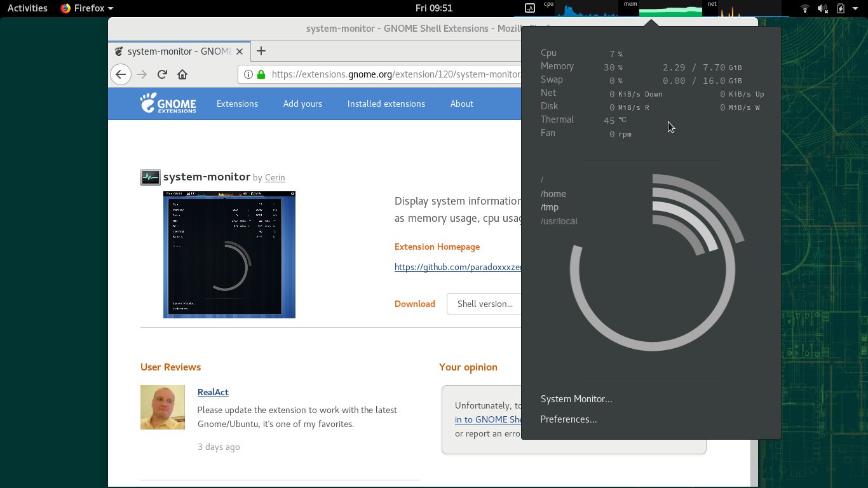Click the Wi-Fi status icon

pyautogui.click(x=805, y=8)
